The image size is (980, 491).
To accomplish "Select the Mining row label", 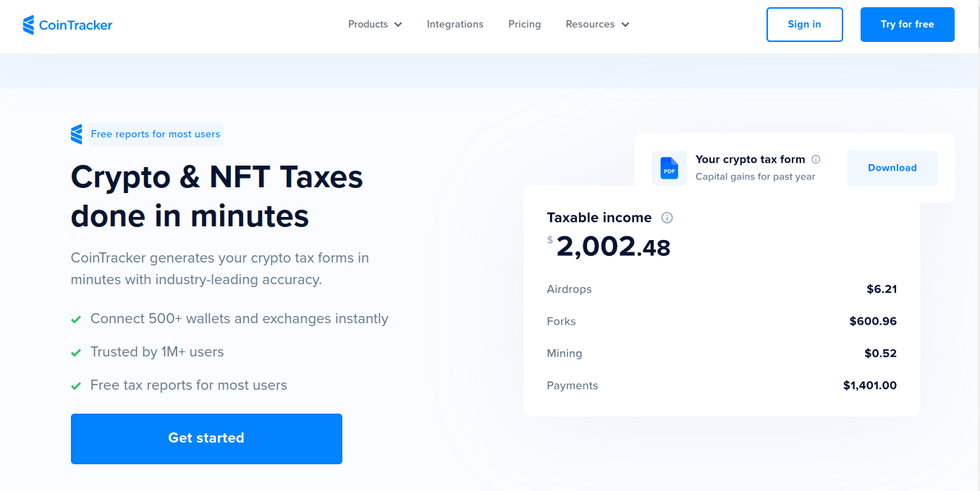I will coord(565,354).
